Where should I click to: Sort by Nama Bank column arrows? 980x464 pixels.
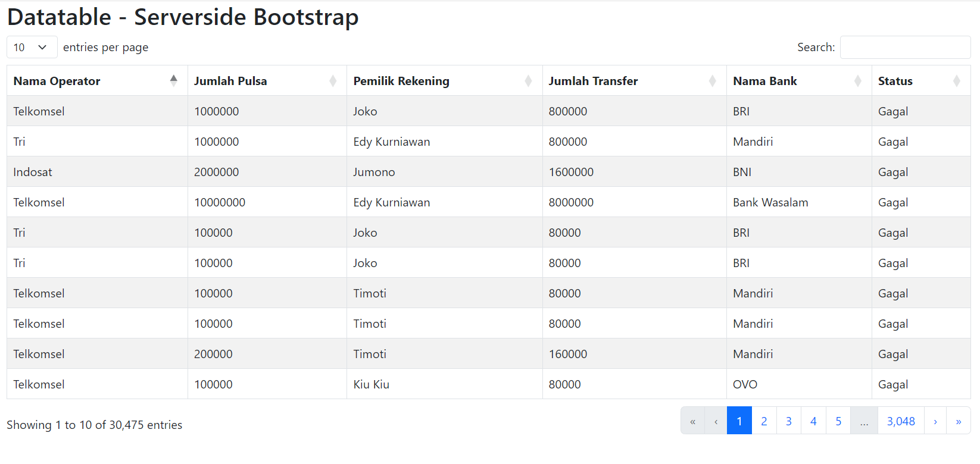click(x=857, y=81)
